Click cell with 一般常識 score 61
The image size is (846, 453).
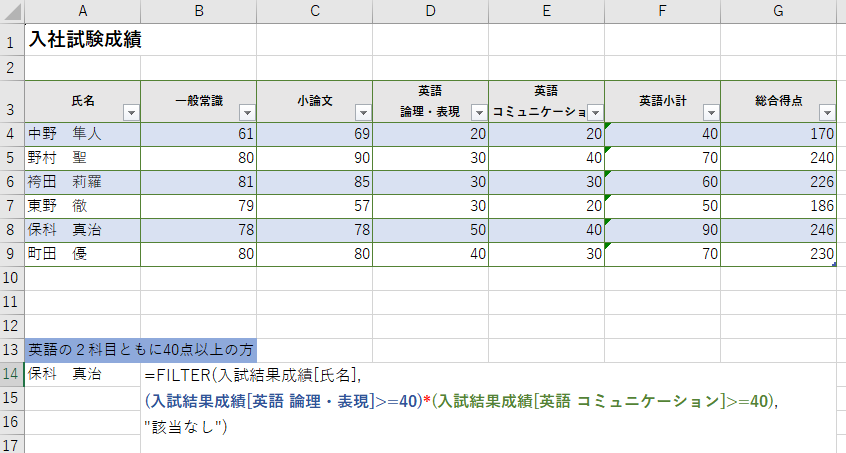(x=199, y=134)
